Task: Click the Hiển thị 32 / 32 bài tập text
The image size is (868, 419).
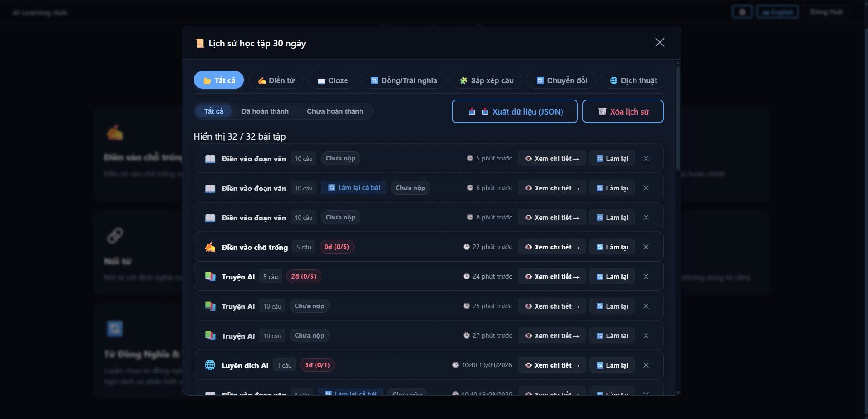Action: 240,136
